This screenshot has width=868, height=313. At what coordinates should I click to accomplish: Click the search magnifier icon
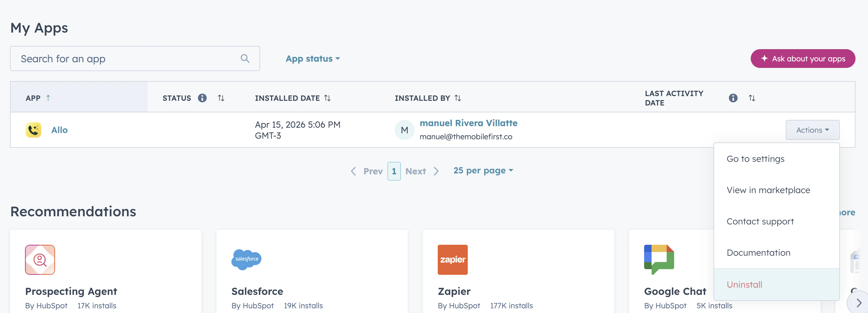pyautogui.click(x=245, y=59)
